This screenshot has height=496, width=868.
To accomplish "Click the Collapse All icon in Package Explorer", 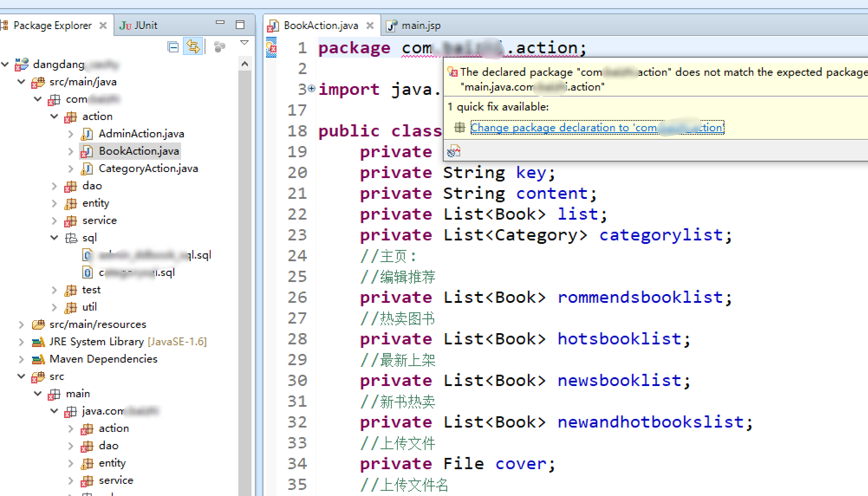I will (x=173, y=47).
